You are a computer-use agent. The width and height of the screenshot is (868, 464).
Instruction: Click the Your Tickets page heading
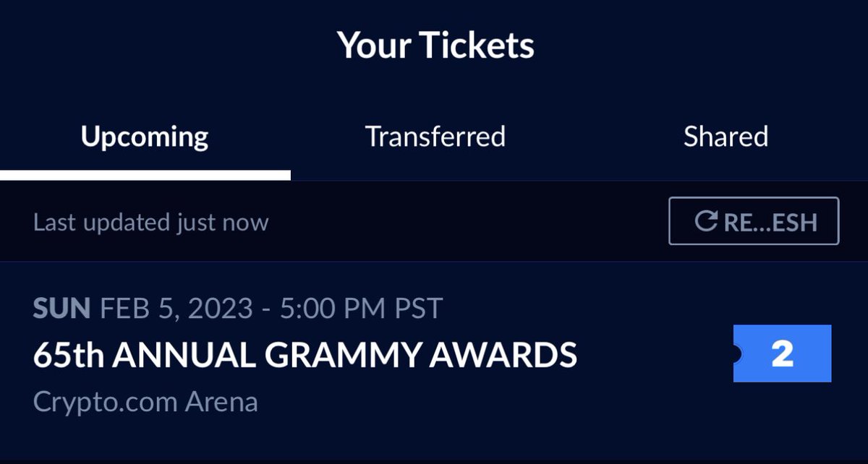(435, 46)
